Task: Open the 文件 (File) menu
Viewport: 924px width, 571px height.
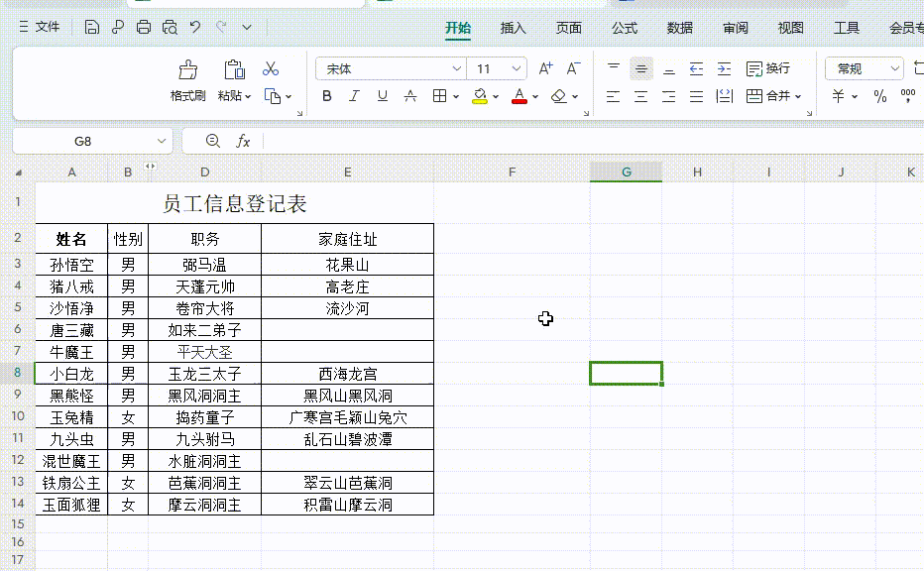Action: [40, 27]
